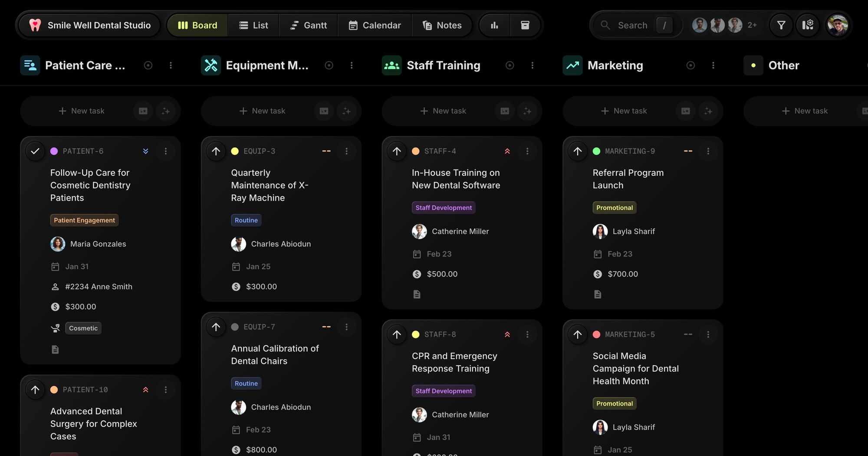Focus the Search input field
The height and width of the screenshot is (456, 868).
click(x=632, y=25)
